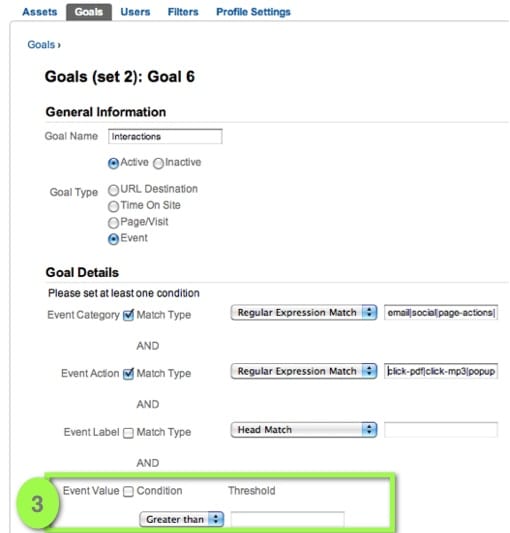This screenshot has width=510, height=533.
Task: Enable the Event Value checkbox
Action: point(128,492)
